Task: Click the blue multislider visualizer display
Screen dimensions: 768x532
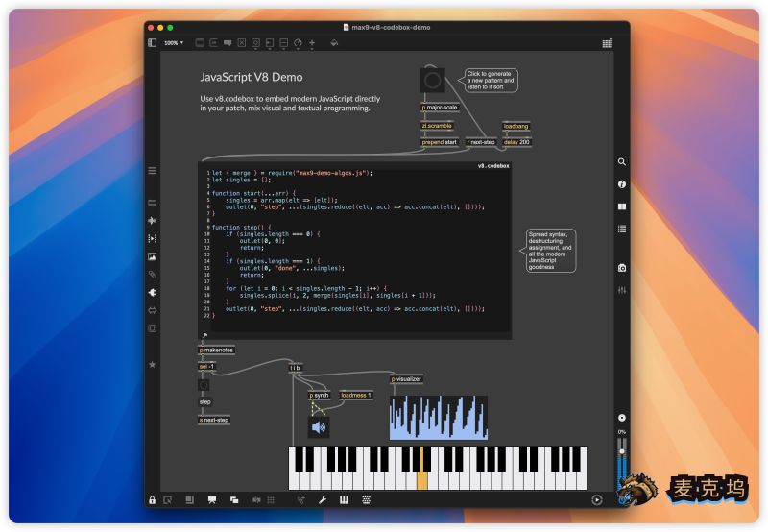Action: tap(439, 418)
